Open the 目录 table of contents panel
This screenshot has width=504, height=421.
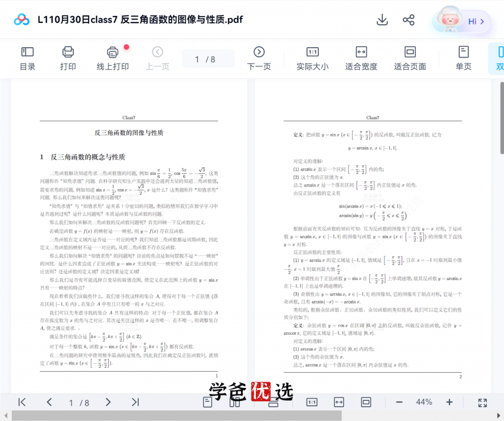[x=28, y=59]
